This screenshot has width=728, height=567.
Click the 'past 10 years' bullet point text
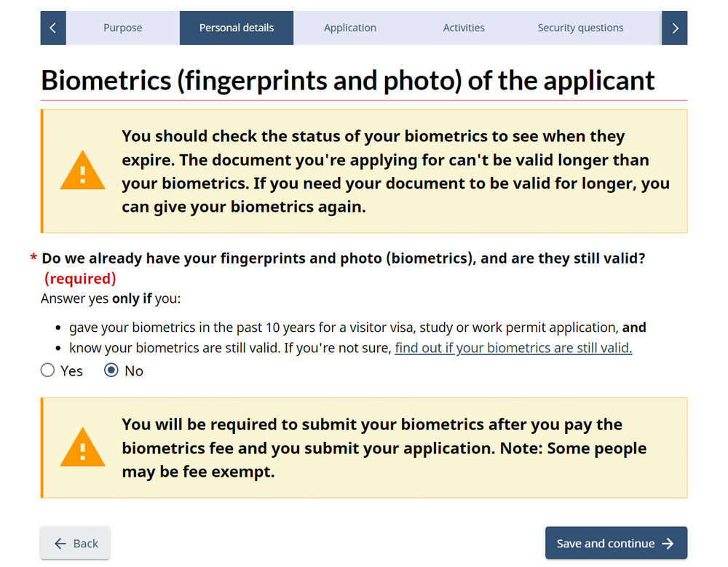(357, 328)
